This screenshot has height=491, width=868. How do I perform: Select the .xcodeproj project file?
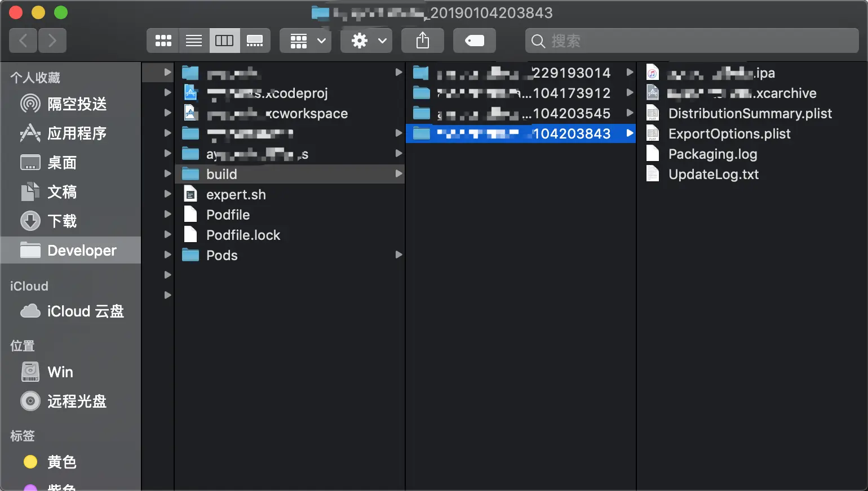(290, 93)
